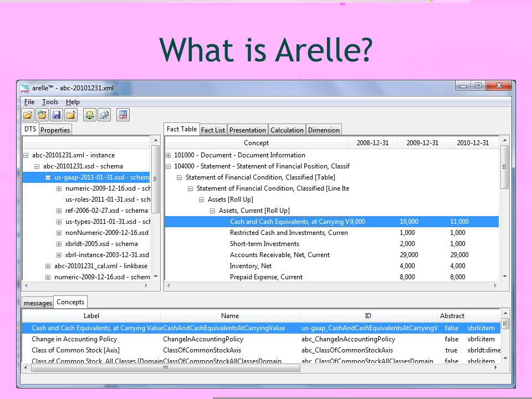Select Restricted Cash and Investments row
532x399 pixels.
point(331,233)
